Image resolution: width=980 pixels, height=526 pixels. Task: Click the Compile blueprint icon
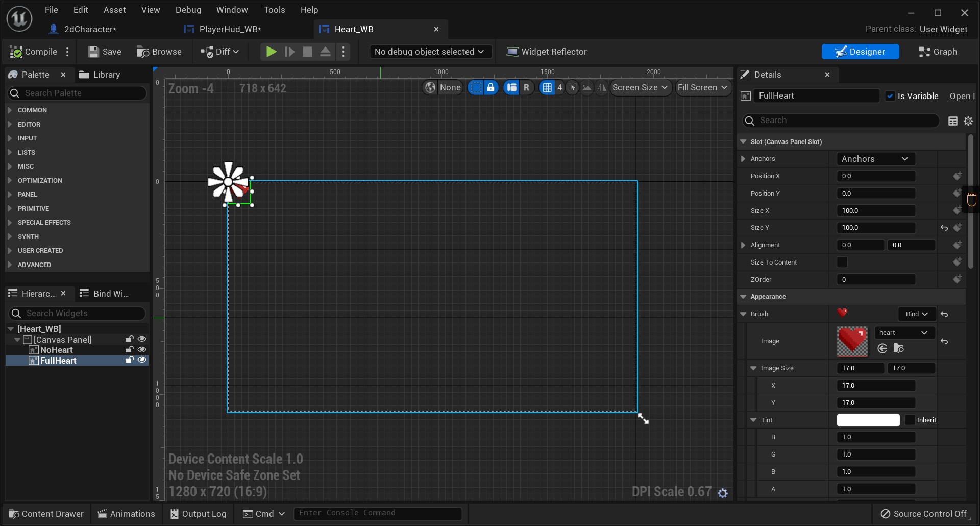(16, 52)
